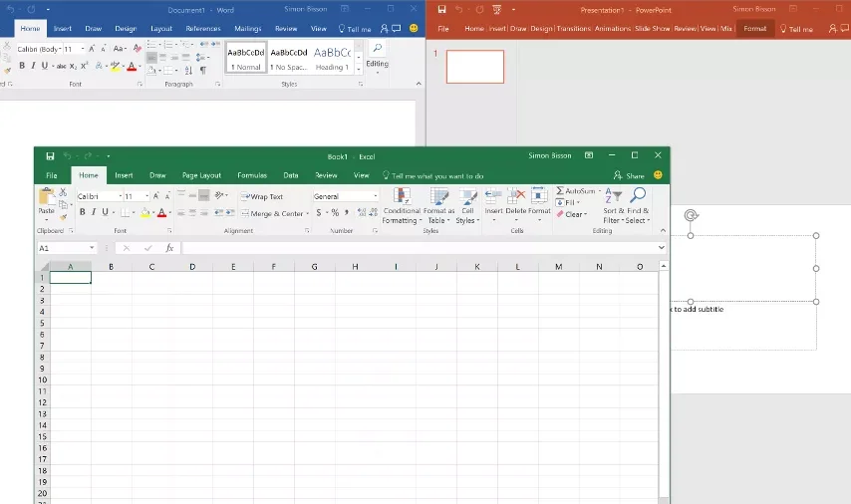Toggle Underline in Excel font group
The width and height of the screenshot is (851, 504).
click(x=105, y=212)
